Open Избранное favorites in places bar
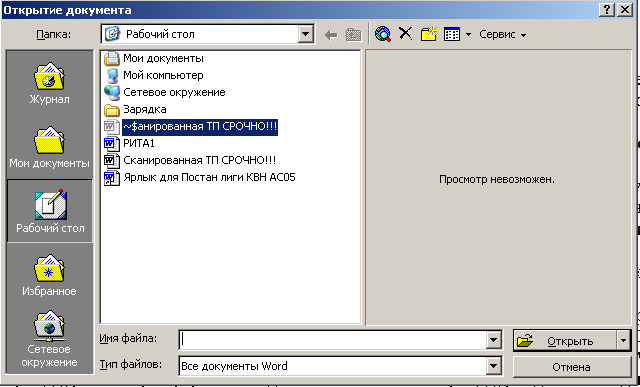640x387 pixels. (x=49, y=275)
